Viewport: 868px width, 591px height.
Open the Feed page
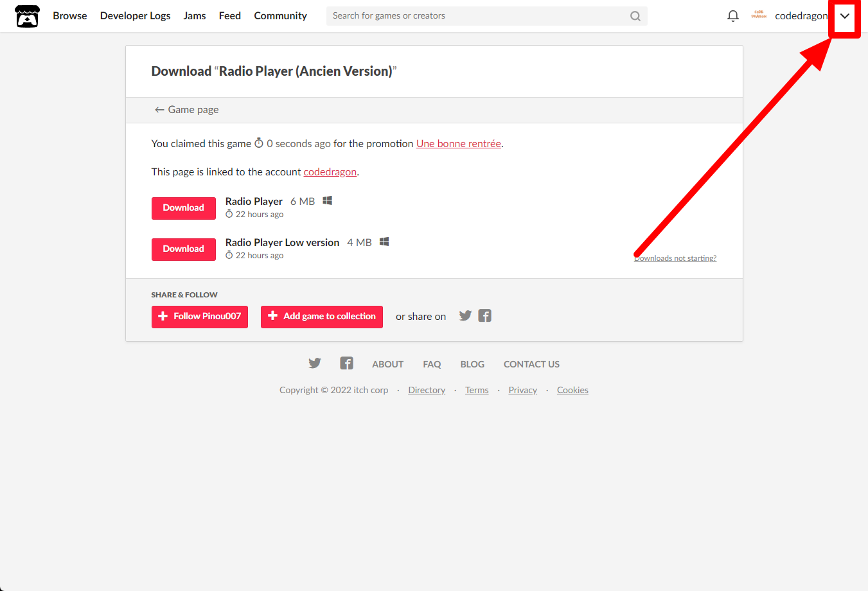click(230, 16)
